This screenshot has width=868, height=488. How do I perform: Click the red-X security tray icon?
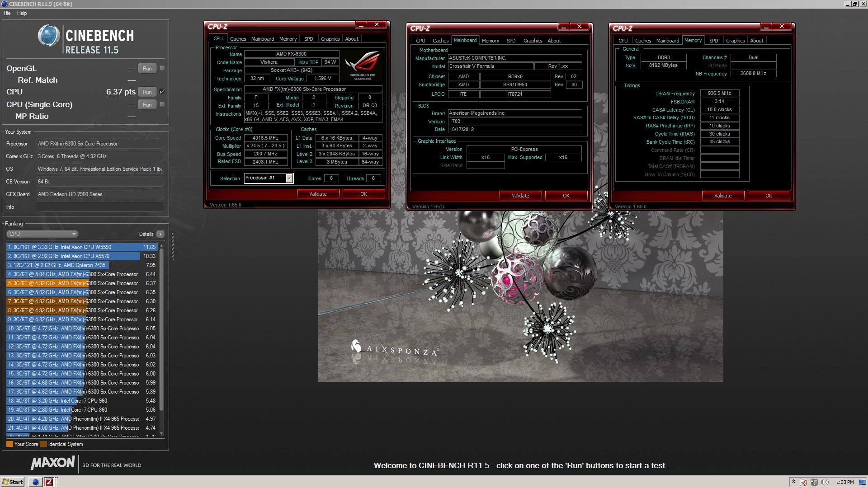click(803, 482)
